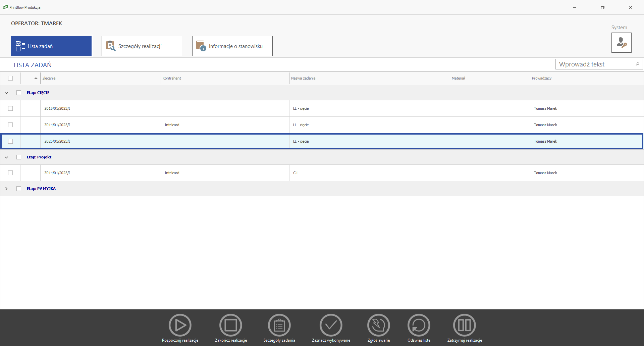This screenshot has height=346, width=644.
Task: Sort by Nazwa zadania column header
Action: tap(369, 78)
